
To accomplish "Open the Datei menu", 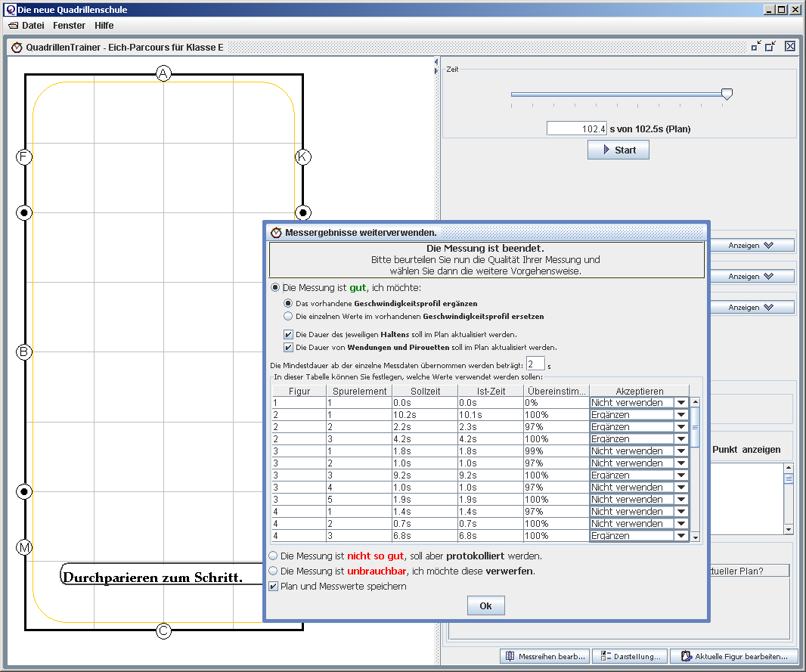I will point(26,25).
